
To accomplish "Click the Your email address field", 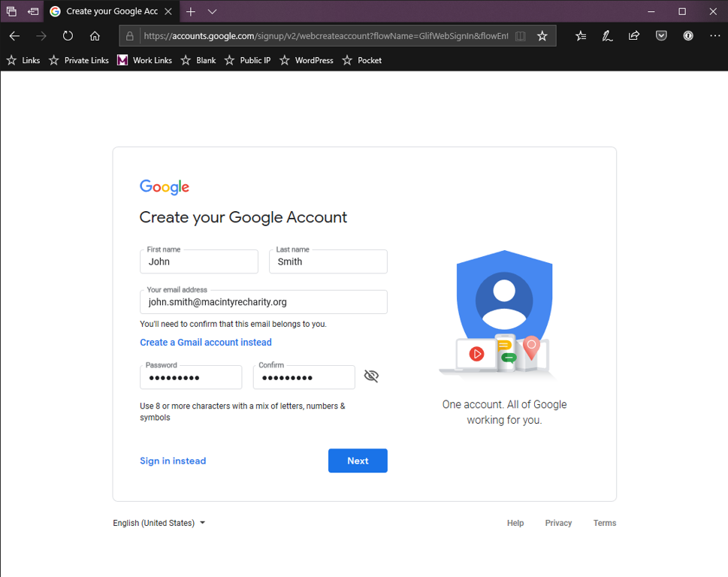I will pos(264,302).
